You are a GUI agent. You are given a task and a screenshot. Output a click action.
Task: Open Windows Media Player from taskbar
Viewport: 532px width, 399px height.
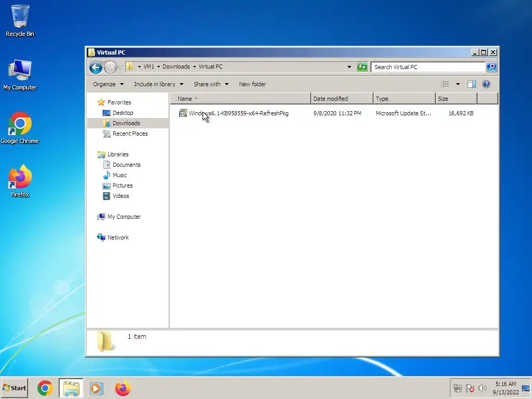[97, 388]
